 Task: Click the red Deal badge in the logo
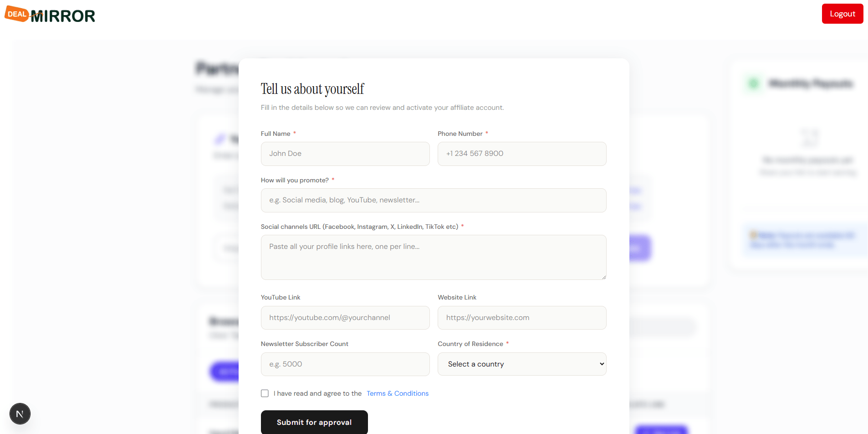[x=16, y=13]
